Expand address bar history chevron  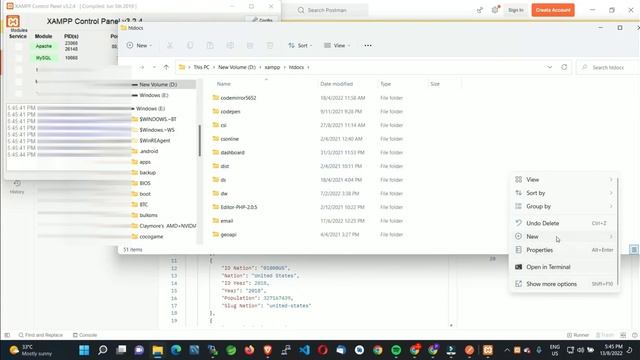[549, 67]
